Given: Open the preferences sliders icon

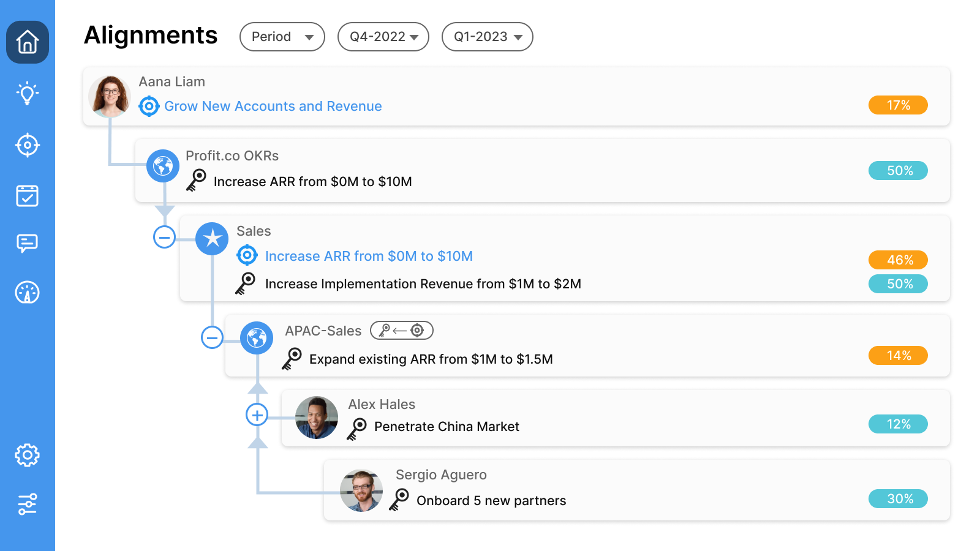Looking at the screenshot, I should coord(28,504).
